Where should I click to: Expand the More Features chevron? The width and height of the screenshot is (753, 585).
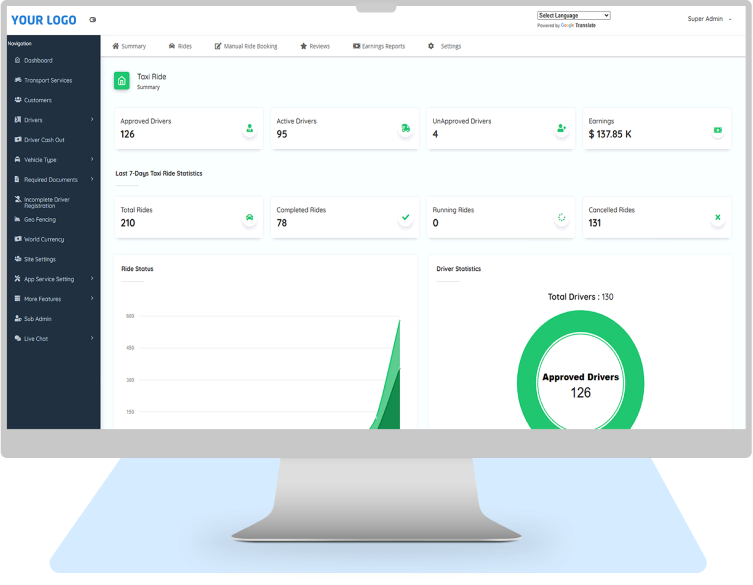[92, 298]
